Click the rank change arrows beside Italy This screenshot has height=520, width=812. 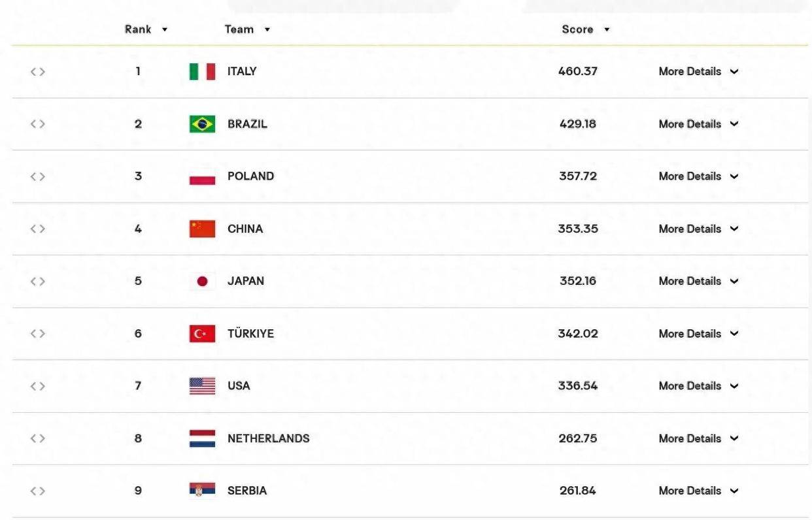[37, 72]
